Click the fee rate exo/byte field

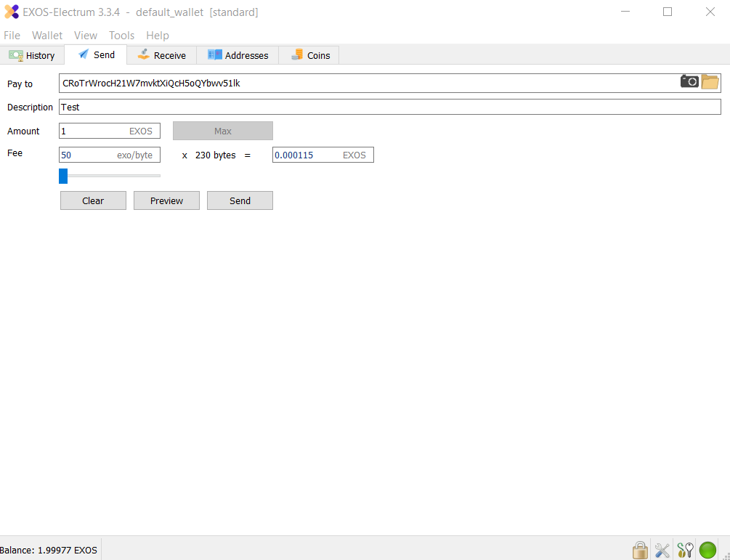[110, 155]
